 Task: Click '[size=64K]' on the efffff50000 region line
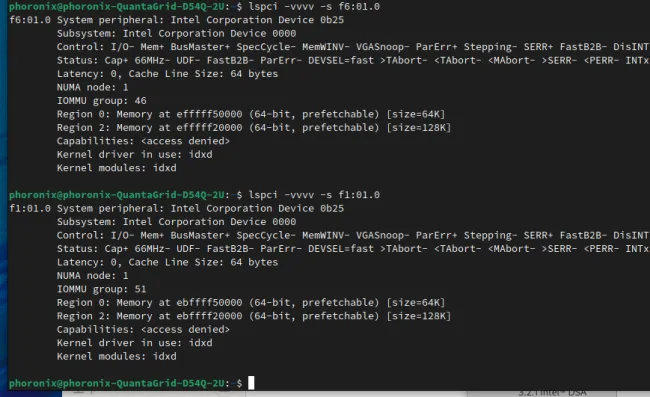(x=416, y=114)
